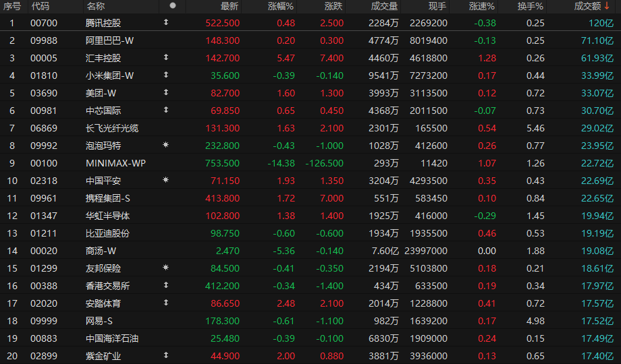Click the latest price 522.500

click(x=223, y=23)
